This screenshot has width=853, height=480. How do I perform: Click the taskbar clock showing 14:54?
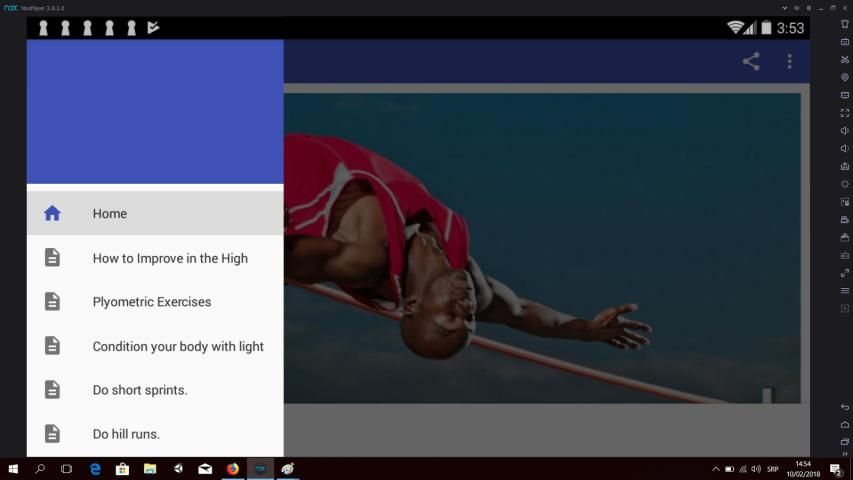pos(802,468)
